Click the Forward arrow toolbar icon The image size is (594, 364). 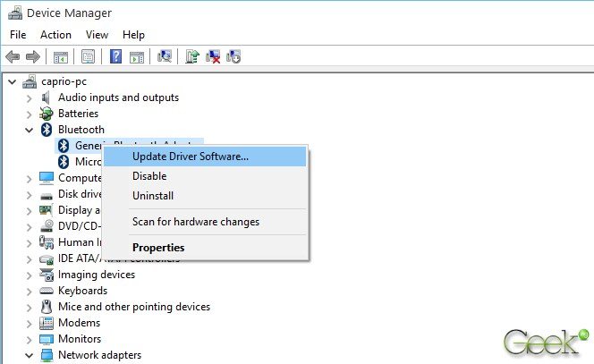tap(33, 57)
